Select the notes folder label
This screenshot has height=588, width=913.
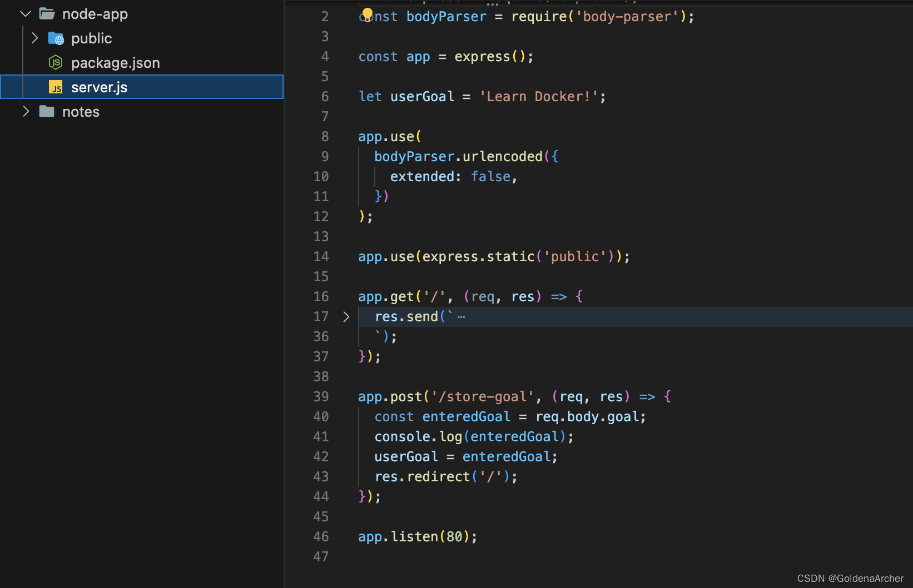pos(81,112)
